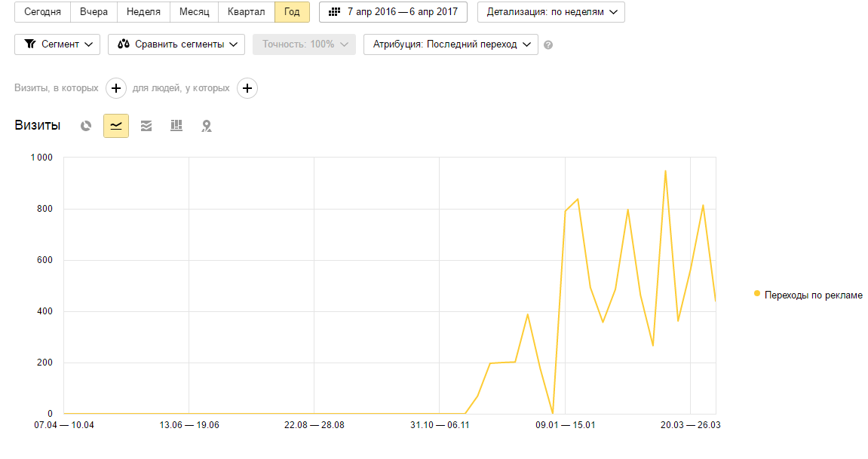Add people condition with plus button
Viewport: 868px width, 459px height.
(x=247, y=88)
